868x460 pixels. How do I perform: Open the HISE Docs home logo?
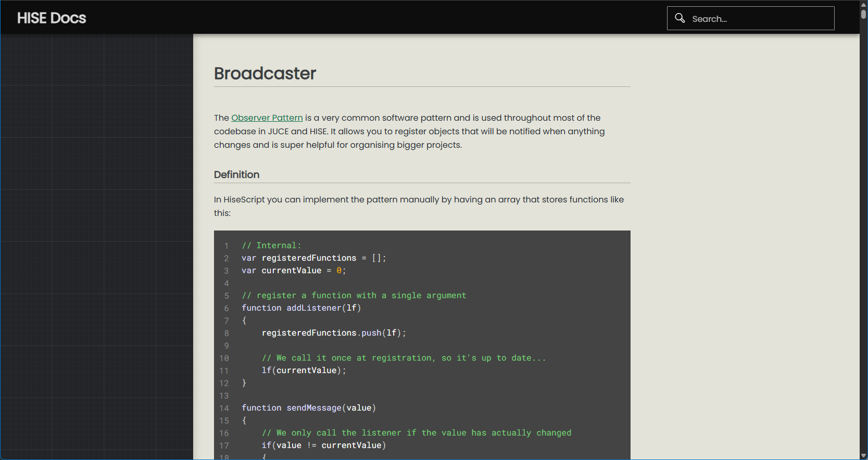52,18
